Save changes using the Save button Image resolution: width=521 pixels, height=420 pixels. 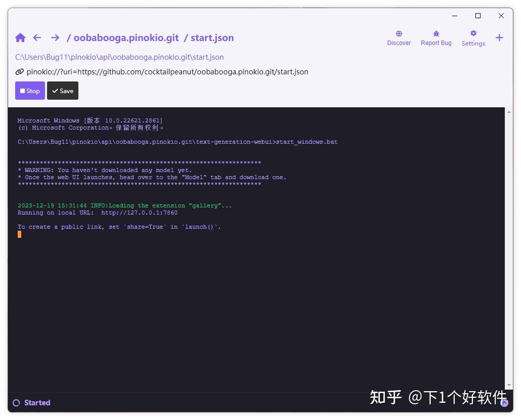coord(62,91)
